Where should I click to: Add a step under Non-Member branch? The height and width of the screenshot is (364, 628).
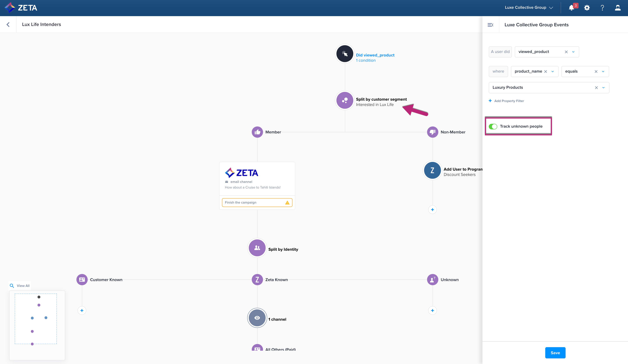coord(432,210)
